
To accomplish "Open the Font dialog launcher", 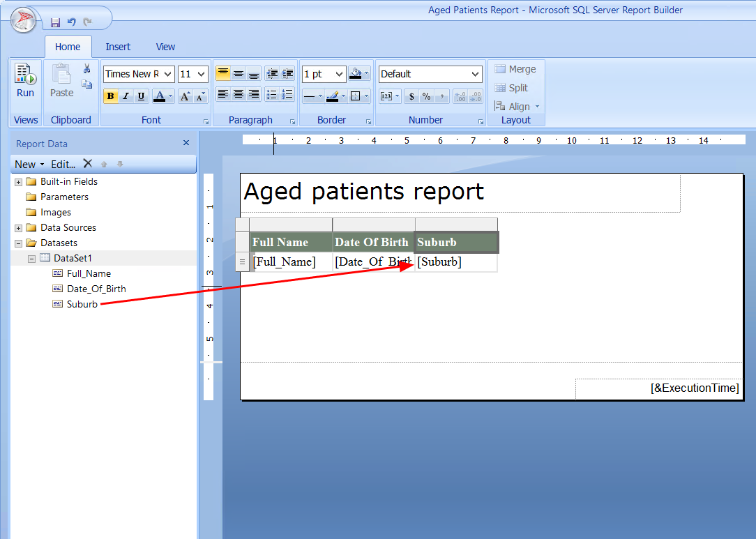I will pyautogui.click(x=206, y=122).
